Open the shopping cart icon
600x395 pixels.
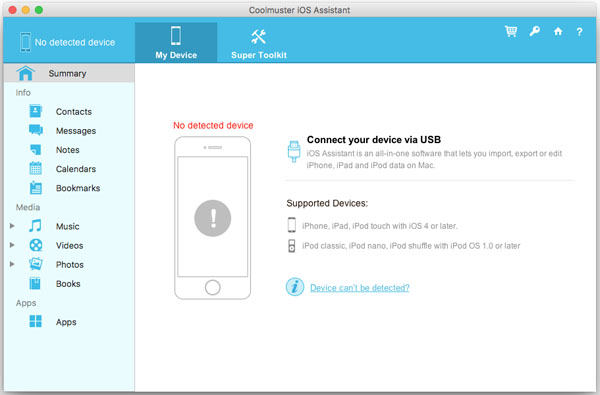511,31
